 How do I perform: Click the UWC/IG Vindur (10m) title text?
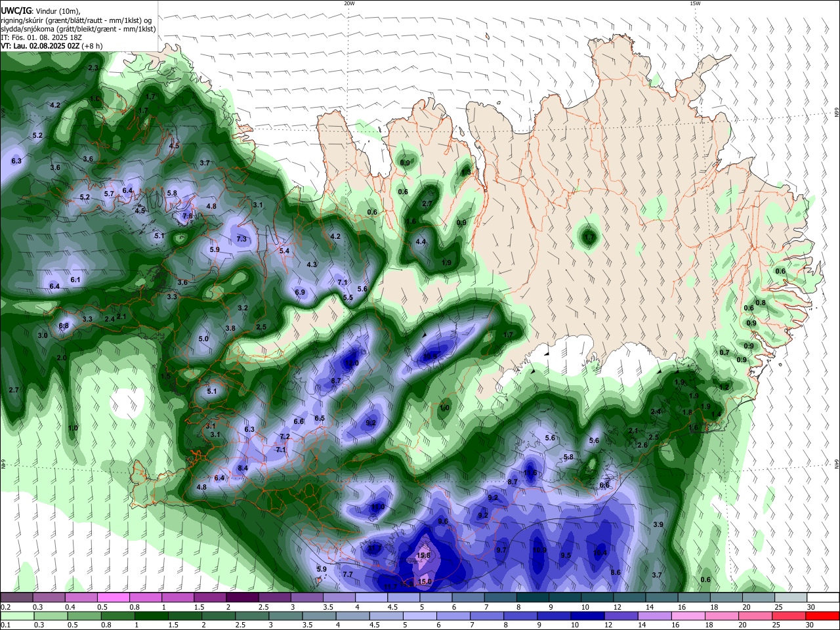click(x=41, y=11)
